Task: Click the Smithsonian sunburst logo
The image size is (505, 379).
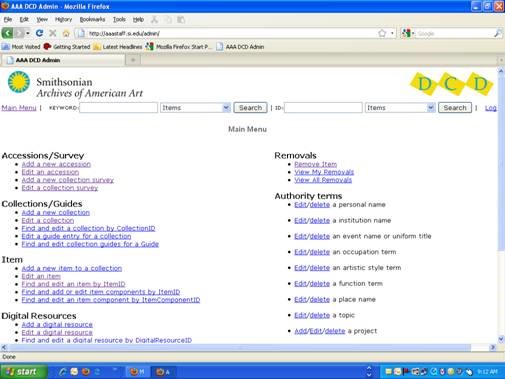Action: pyautogui.click(x=19, y=82)
